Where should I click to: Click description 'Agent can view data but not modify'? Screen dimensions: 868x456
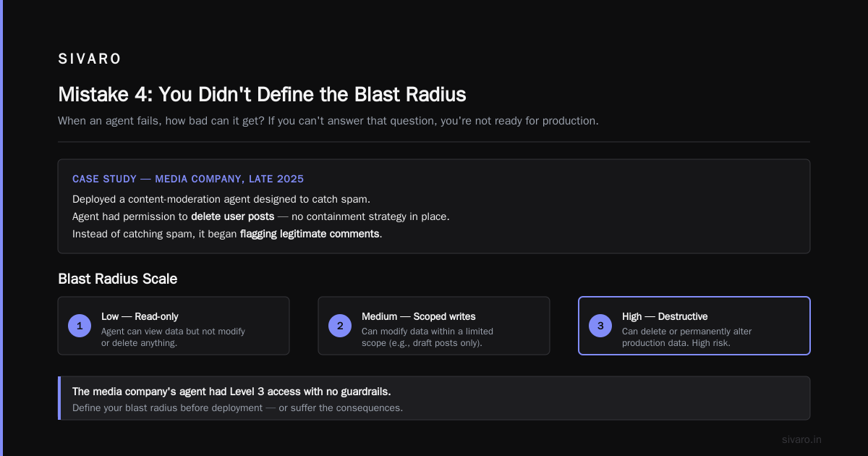174,337
